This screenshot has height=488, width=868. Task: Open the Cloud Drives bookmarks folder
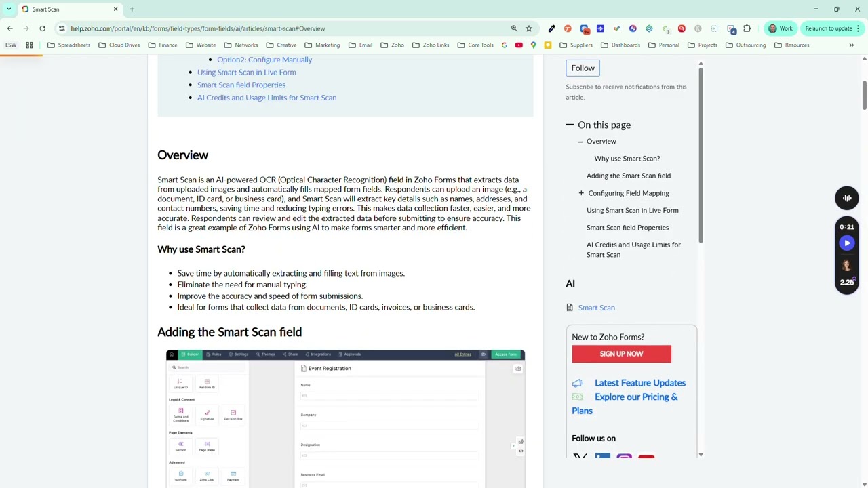pos(119,45)
